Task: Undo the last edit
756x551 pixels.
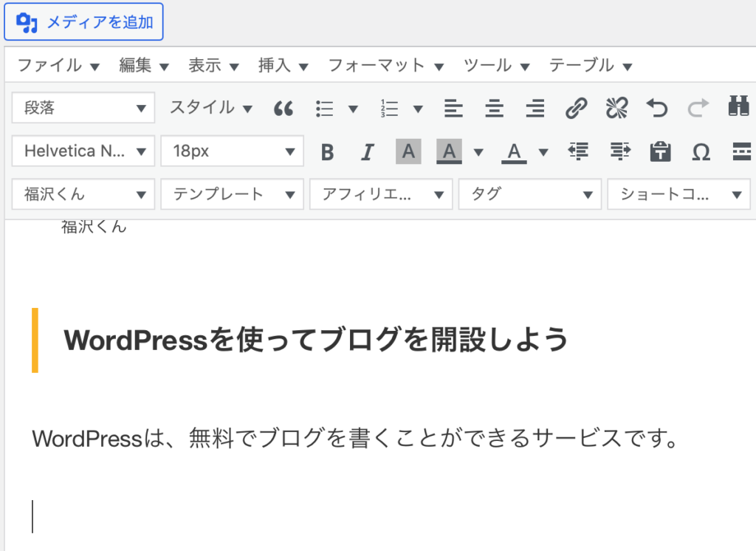Action: (x=656, y=109)
